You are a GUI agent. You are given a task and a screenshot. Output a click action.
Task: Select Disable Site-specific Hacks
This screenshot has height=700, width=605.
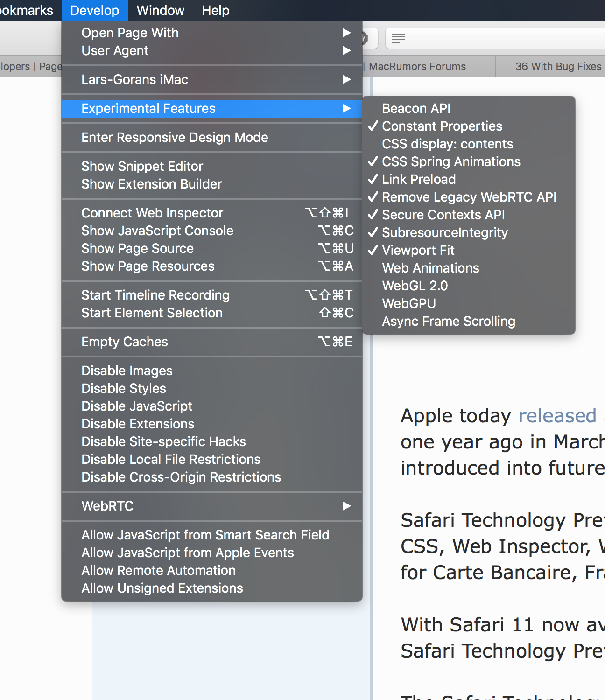(212, 441)
